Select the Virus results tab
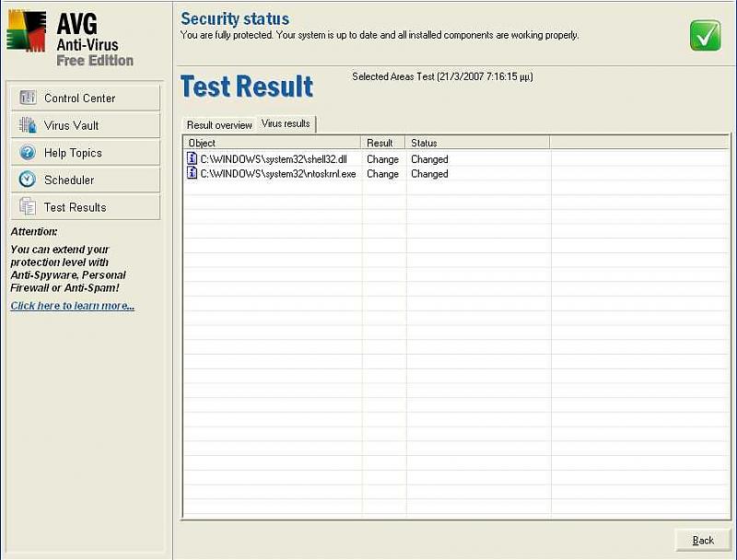Viewport: 737px width, 560px height. [x=286, y=123]
